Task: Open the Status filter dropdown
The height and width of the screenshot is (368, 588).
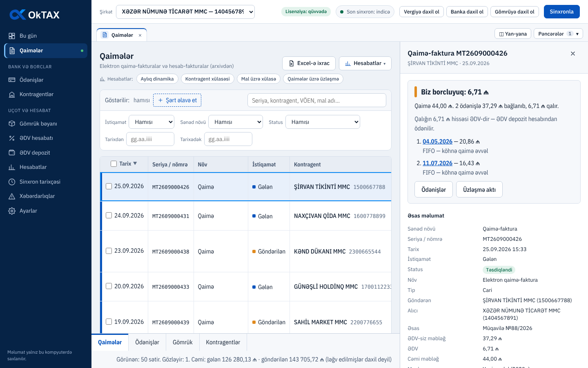Action: tap(323, 122)
